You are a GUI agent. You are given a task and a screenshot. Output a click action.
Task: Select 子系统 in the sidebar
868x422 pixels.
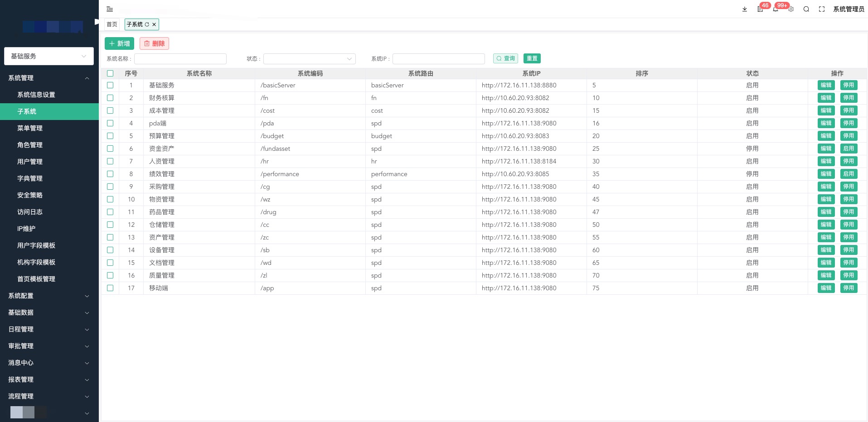(49, 111)
